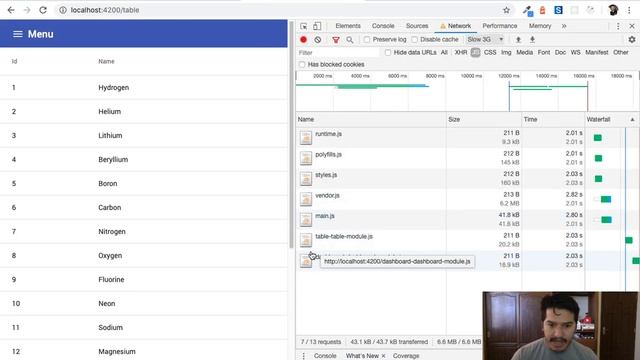Viewport: 640px width, 360px height.
Task: Filter requests by All types
Action: point(444,53)
